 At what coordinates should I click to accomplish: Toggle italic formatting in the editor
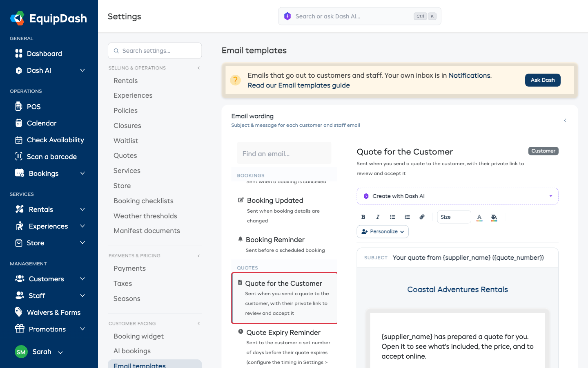click(x=378, y=217)
